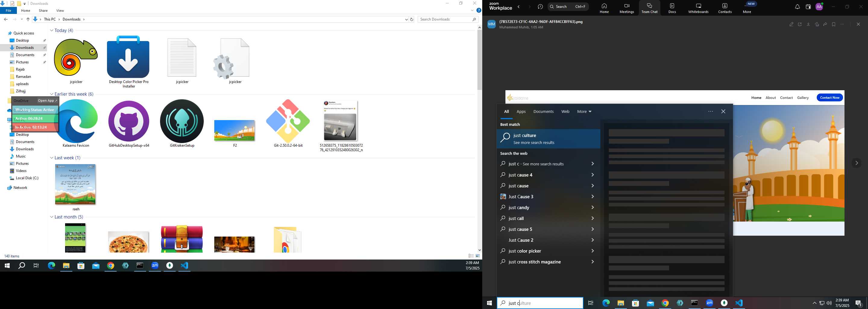
Task: Open the address bar history dropdown
Action: pos(406,20)
